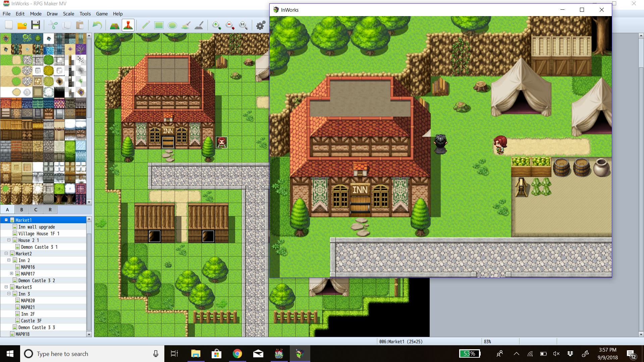Click the Zoom Out magnifier icon
Viewport: 644px width, 362px height.
point(230,25)
